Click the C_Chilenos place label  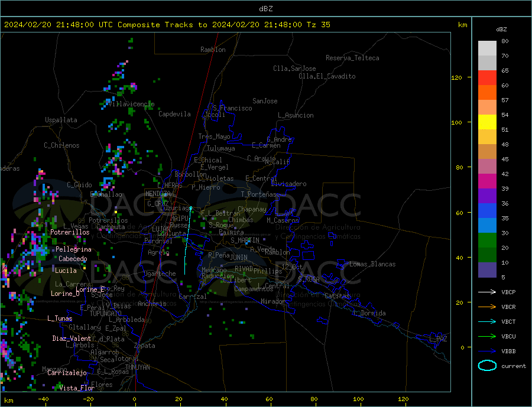click(61, 145)
